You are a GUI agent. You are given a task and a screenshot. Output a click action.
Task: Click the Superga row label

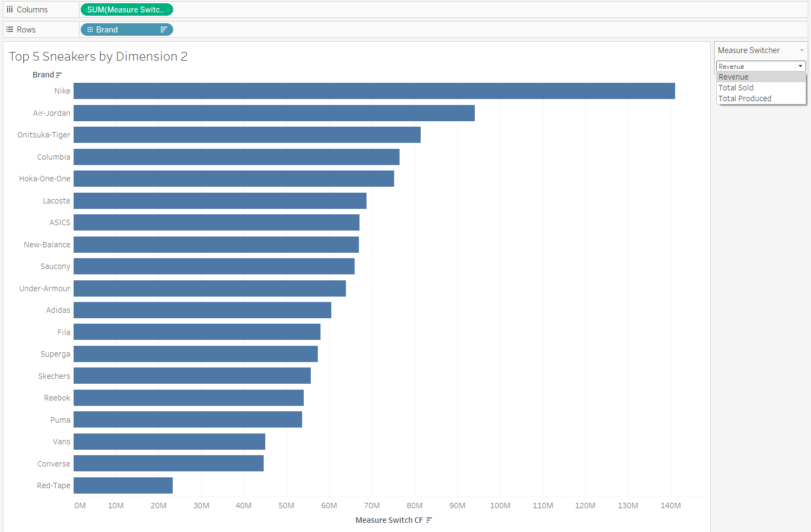tap(55, 354)
